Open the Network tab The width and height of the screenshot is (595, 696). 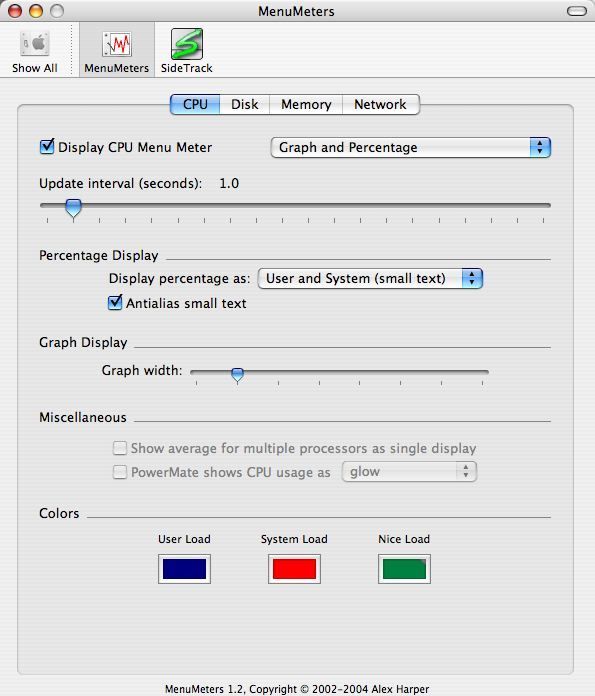pyautogui.click(x=380, y=104)
